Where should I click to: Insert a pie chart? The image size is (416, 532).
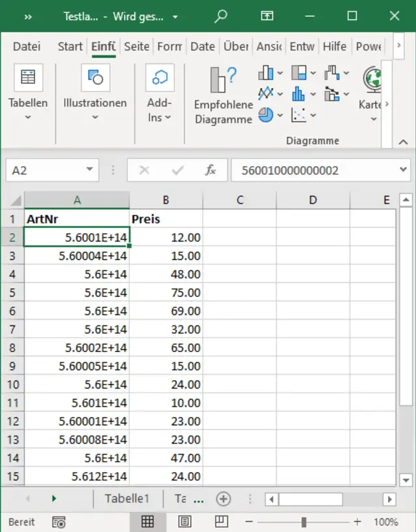click(266, 115)
